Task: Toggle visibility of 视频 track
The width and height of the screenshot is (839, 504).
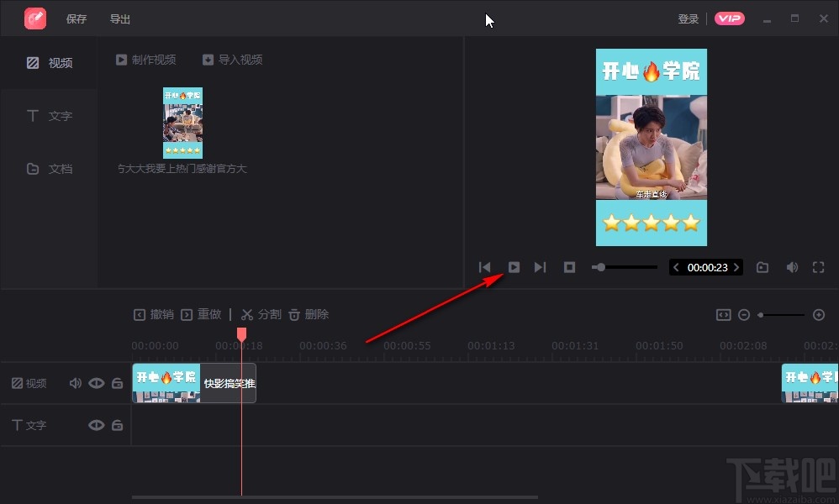Action: pos(97,383)
